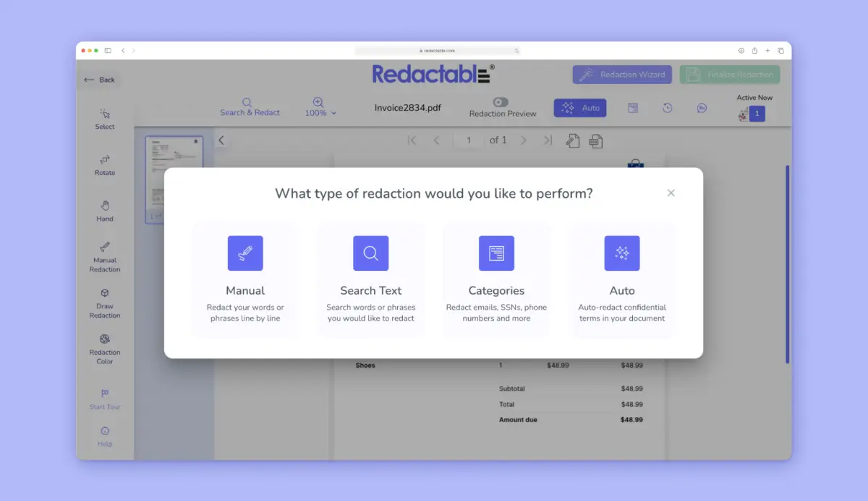Activate the Rotate tool
Image resolution: width=868 pixels, height=501 pixels.
click(104, 167)
